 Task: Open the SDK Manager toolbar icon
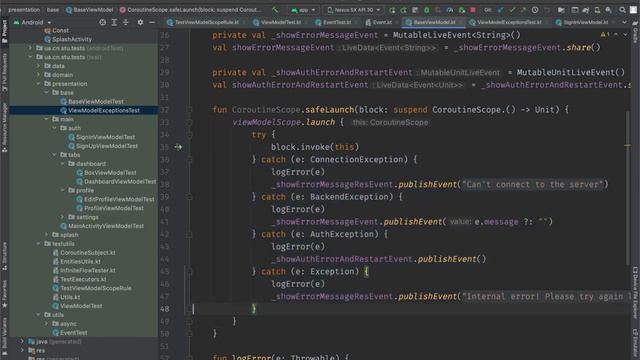608,9
